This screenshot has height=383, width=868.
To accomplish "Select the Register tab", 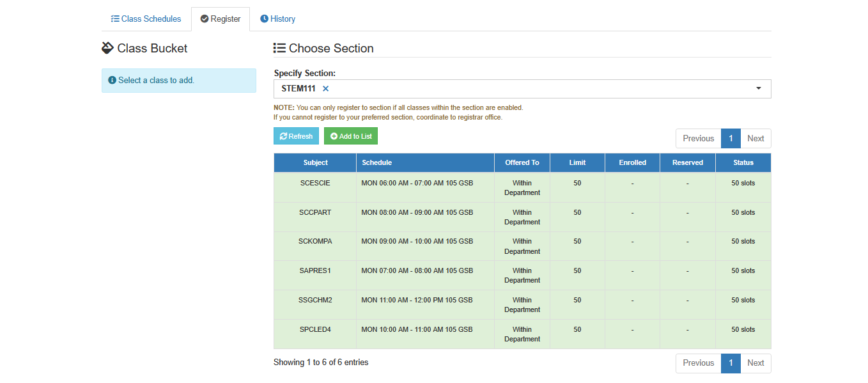I will pos(221,19).
